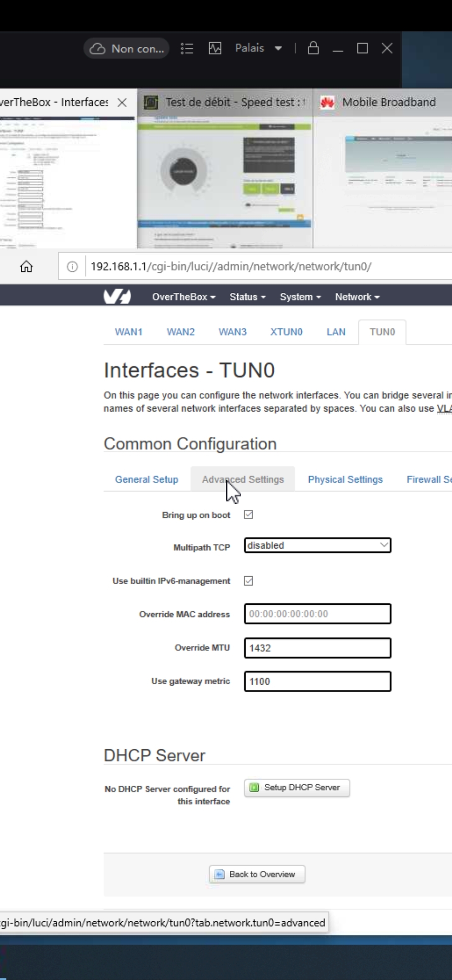Viewport: 452px width, 980px height.
Task: Toggle the Bring up on boot checkbox
Action: [249, 515]
